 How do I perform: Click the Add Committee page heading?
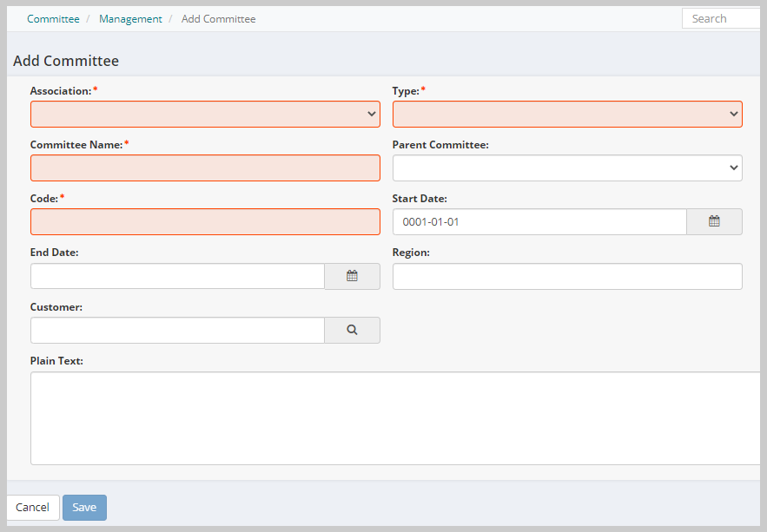point(66,61)
